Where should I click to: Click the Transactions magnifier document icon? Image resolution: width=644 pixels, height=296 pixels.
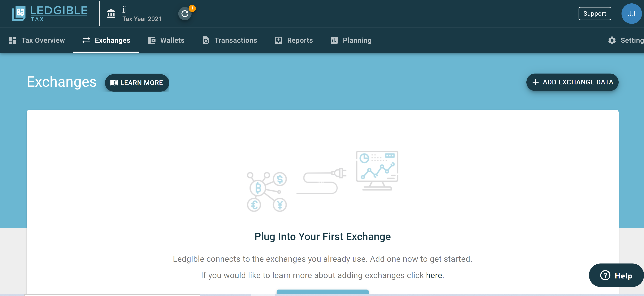206,40
